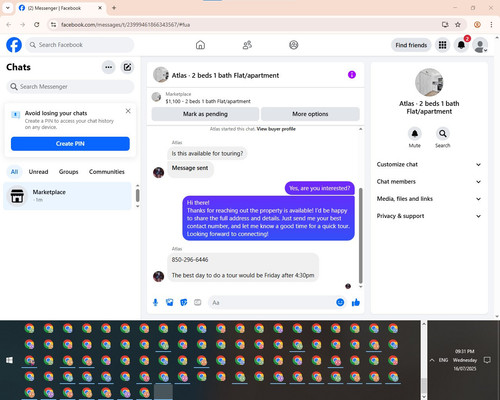Click the large listing photo in info panel
The height and width of the screenshot is (400, 500).
tap(429, 82)
